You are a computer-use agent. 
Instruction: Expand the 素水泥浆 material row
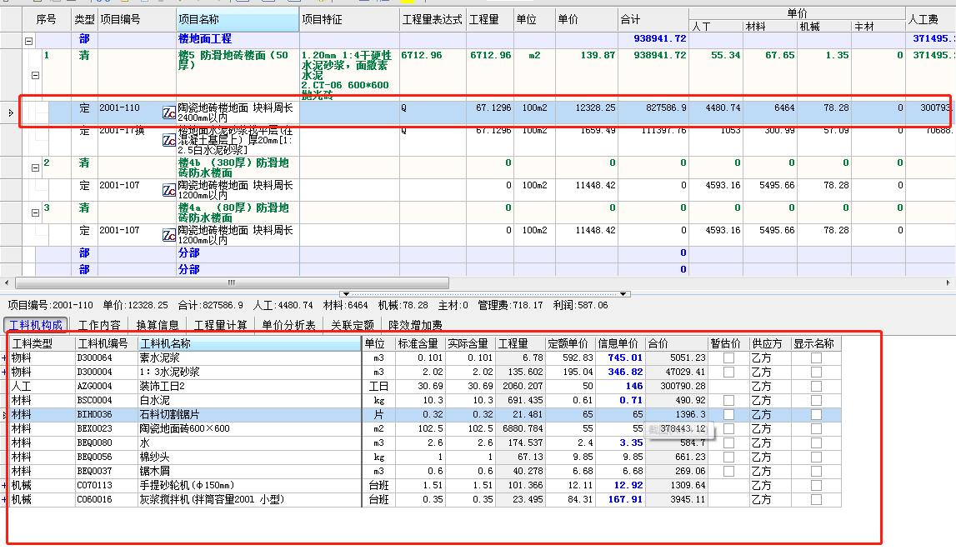click(4, 358)
